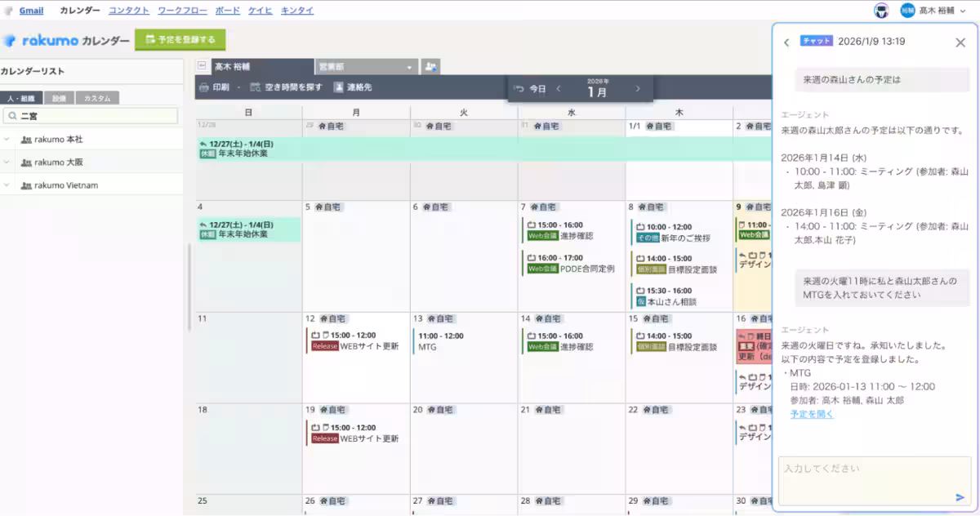This screenshot has height=516, width=980.
Task: Switch to the 設備 calendar list tab
Action: (x=59, y=98)
